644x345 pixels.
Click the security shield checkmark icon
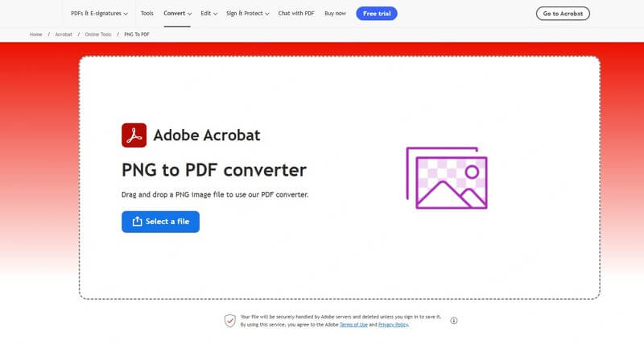click(230, 321)
